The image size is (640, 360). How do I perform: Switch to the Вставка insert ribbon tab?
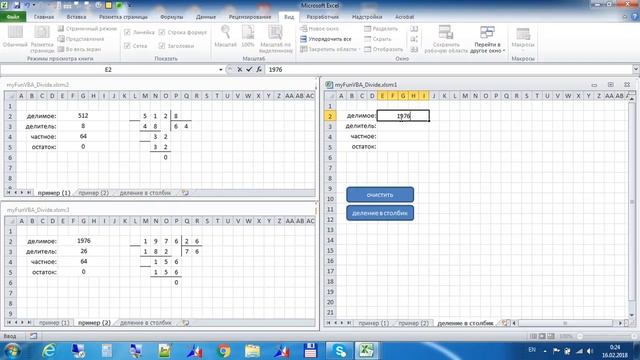(76, 17)
